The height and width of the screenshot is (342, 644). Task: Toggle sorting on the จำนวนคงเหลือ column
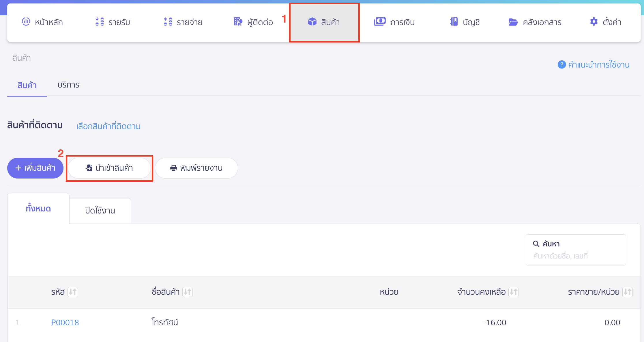pos(513,292)
